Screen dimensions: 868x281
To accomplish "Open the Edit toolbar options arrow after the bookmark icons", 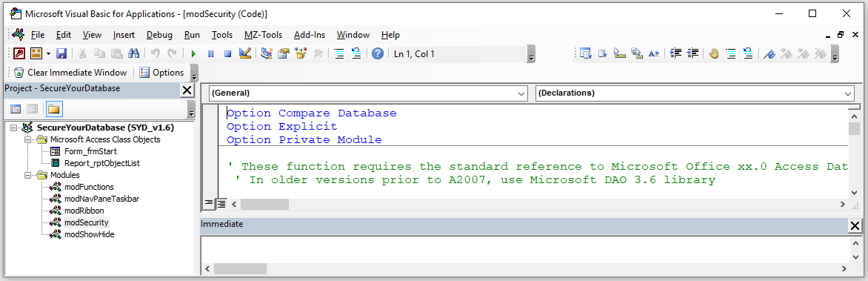I will coord(835,54).
